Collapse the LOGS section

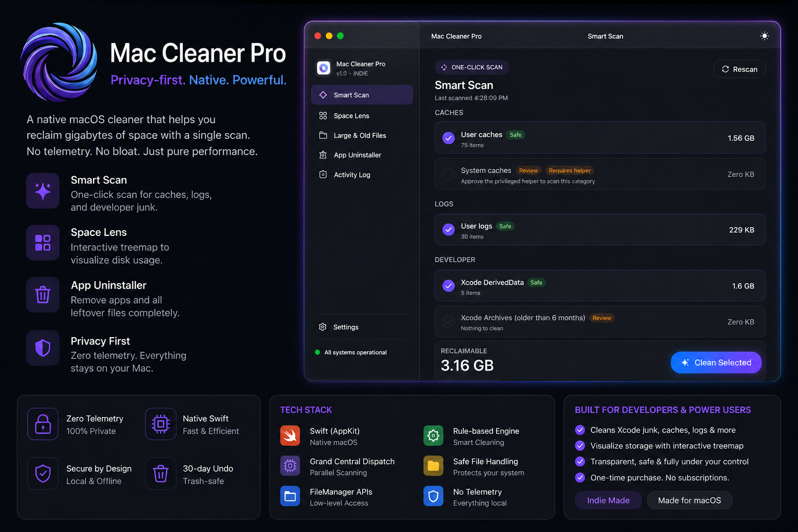(x=444, y=204)
